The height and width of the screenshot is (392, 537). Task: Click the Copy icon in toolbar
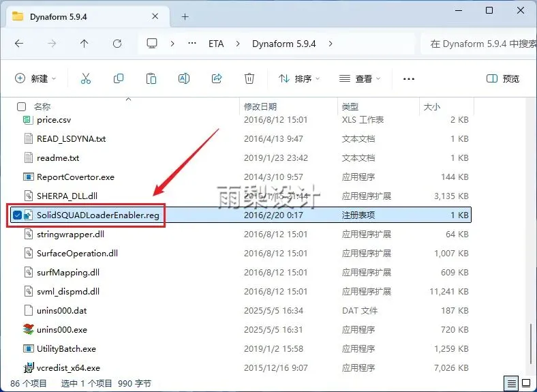pos(119,79)
